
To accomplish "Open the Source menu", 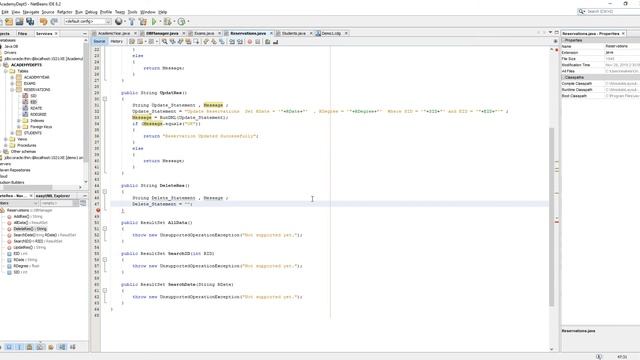I will coord(48,12).
